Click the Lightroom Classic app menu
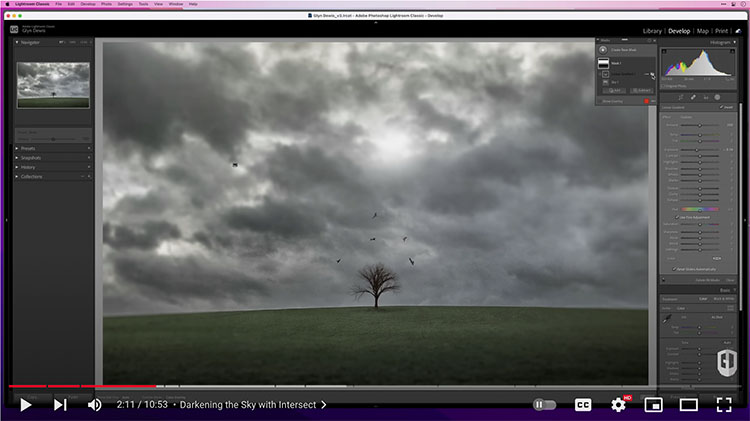The height and width of the screenshot is (421, 750). click(x=32, y=4)
